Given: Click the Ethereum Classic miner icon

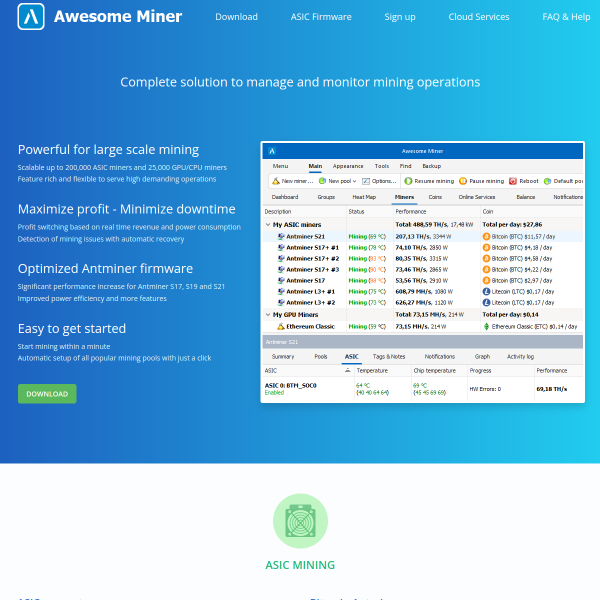Looking at the screenshot, I should [281, 326].
